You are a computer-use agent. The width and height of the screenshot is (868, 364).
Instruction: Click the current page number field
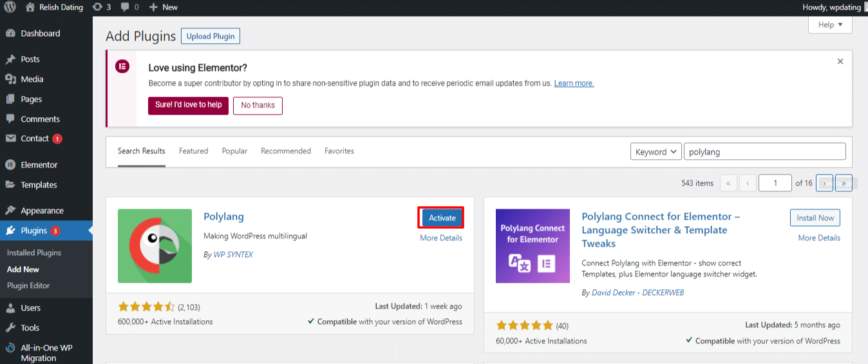pos(775,183)
